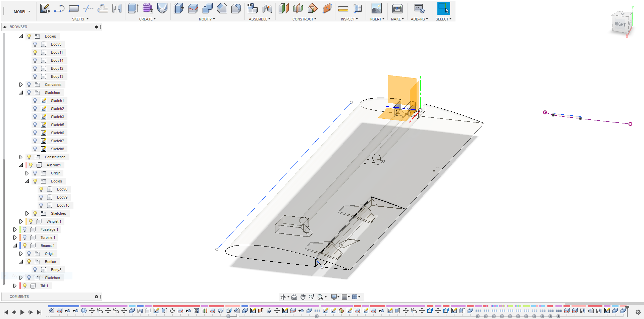Viewport: 644px width, 319px height.
Task: Collapse the Aileron:1 component
Action: pos(21,165)
